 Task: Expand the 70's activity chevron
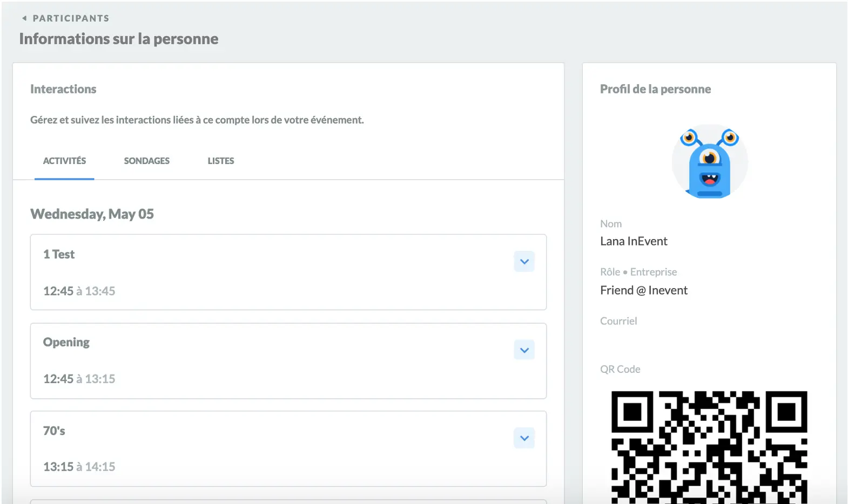[524, 438]
